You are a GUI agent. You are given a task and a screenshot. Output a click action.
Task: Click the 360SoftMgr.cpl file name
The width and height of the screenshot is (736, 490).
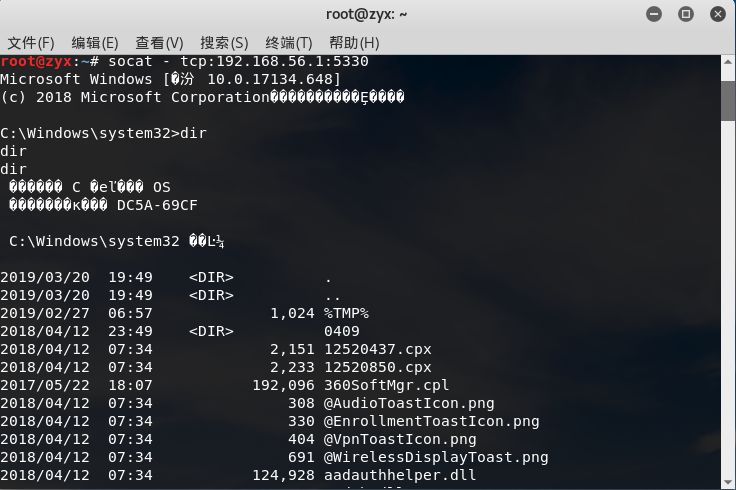[387, 385]
